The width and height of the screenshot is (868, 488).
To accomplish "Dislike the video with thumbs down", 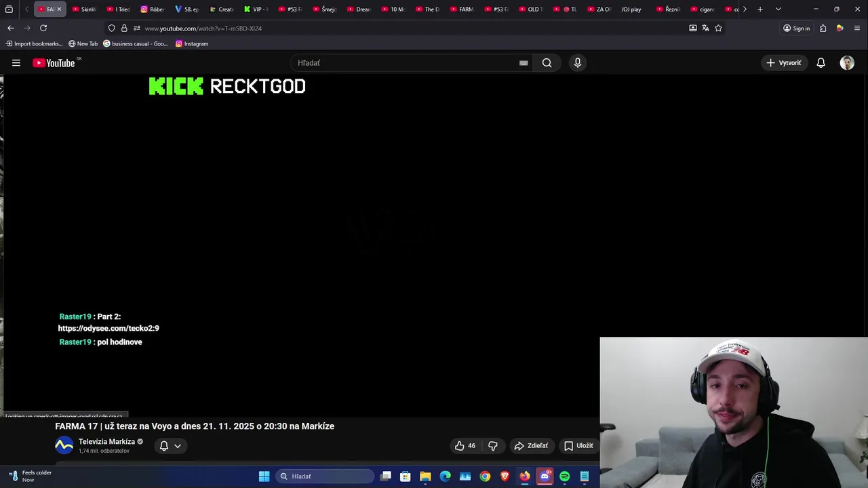I will coord(493,445).
